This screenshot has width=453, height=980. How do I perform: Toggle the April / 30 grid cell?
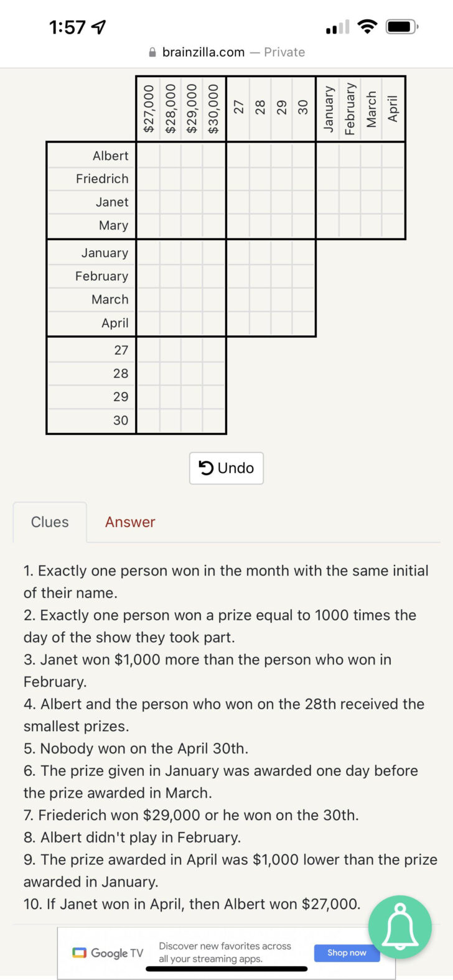pos(304,324)
